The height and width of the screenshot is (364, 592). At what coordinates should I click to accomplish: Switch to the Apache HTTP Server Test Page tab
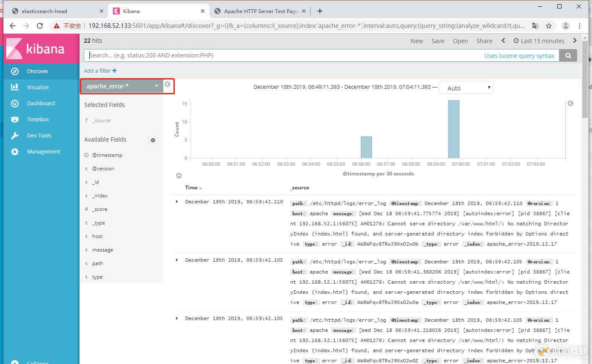[x=260, y=11]
